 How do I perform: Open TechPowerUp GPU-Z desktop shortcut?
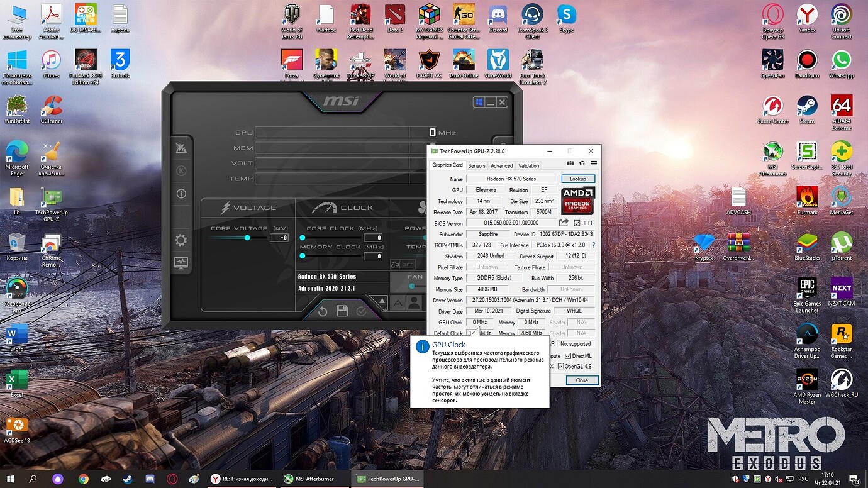point(52,204)
